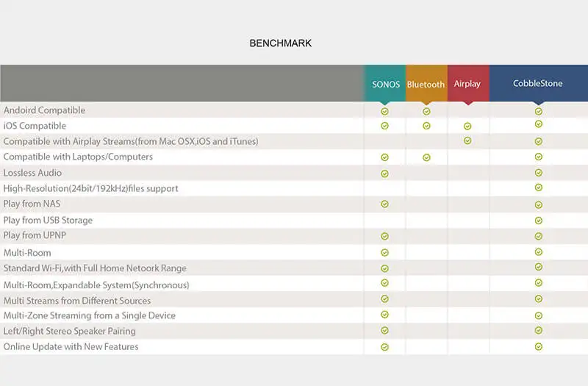
Task: Click SONOS checkmark for iOS Compatible
Action: [384, 126]
